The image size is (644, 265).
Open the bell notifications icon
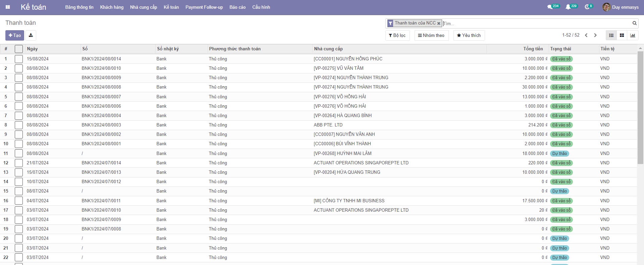point(568,7)
